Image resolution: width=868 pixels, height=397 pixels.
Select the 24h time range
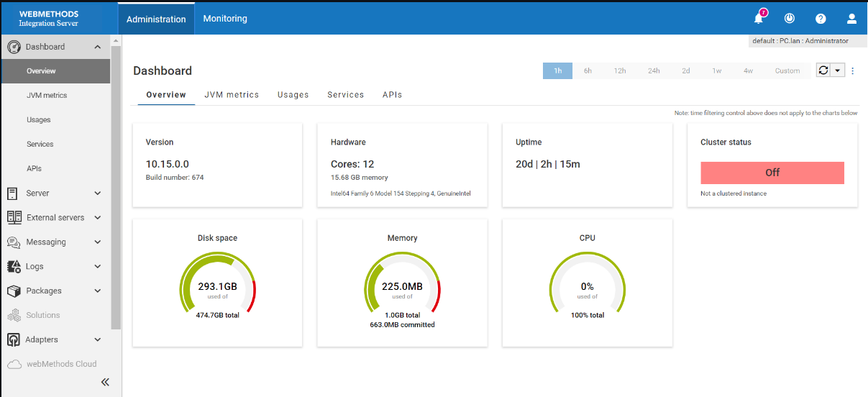[x=653, y=70]
